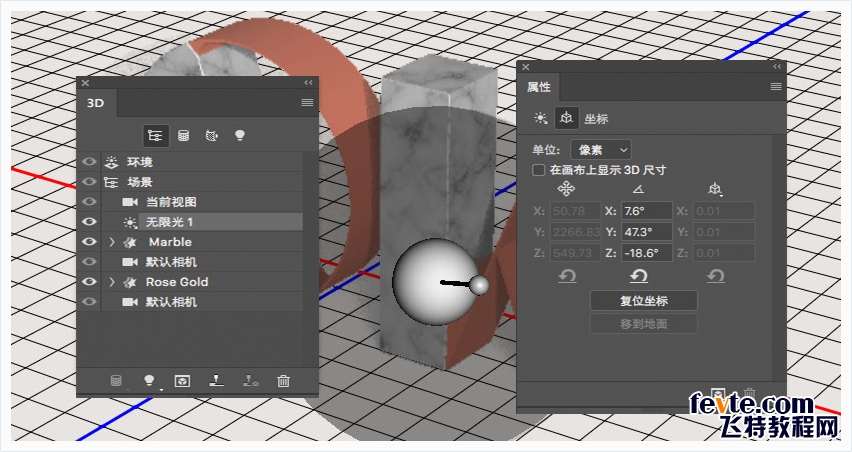Click the small light direction handle sphere

[479, 285]
